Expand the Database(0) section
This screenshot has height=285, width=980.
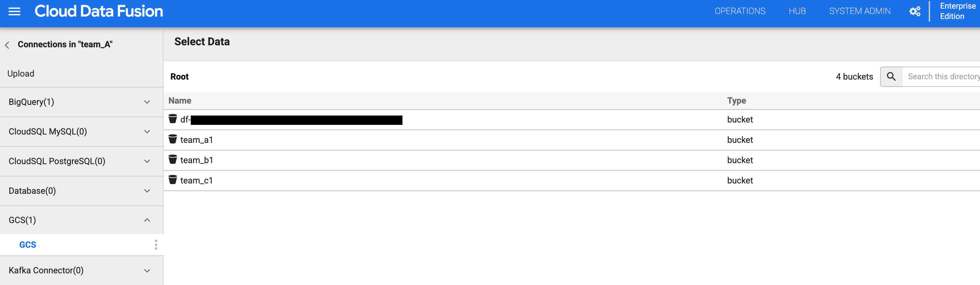(x=147, y=191)
